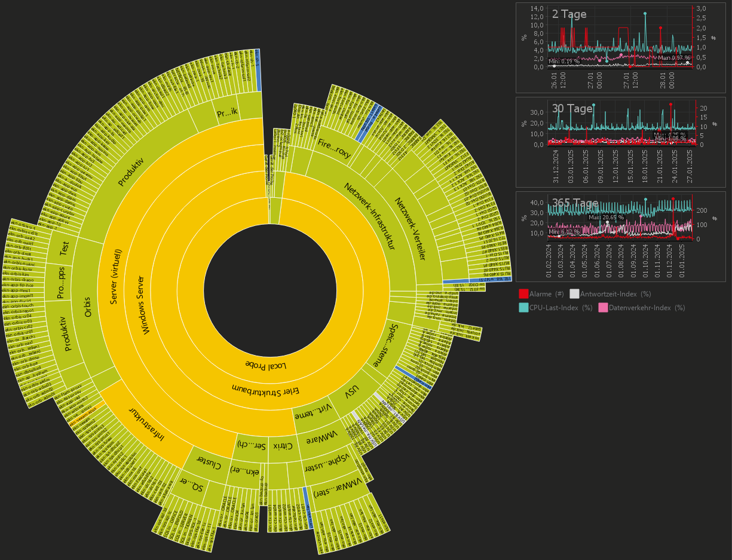The image size is (732, 560).
Task: Click the white Antwortzeit-Index legend swatch
Action: tap(574, 294)
